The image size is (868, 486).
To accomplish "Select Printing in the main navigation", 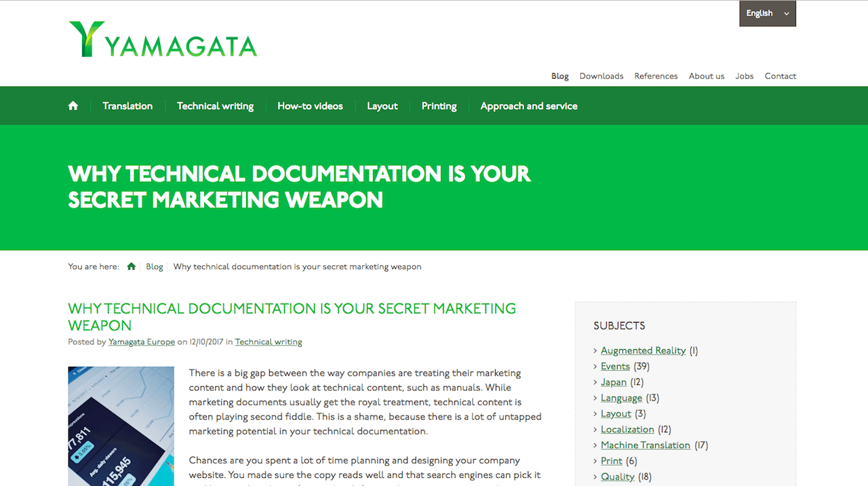I will pos(439,106).
